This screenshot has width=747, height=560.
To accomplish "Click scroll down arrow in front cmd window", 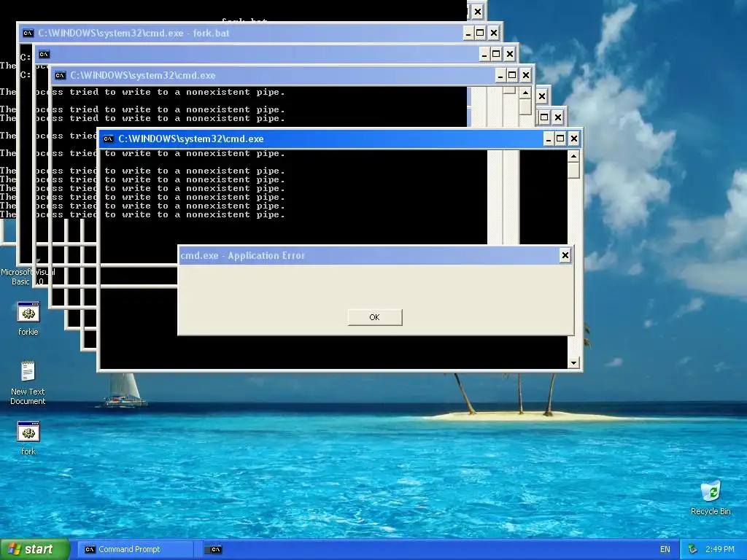I will pyautogui.click(x=573, y=363).
